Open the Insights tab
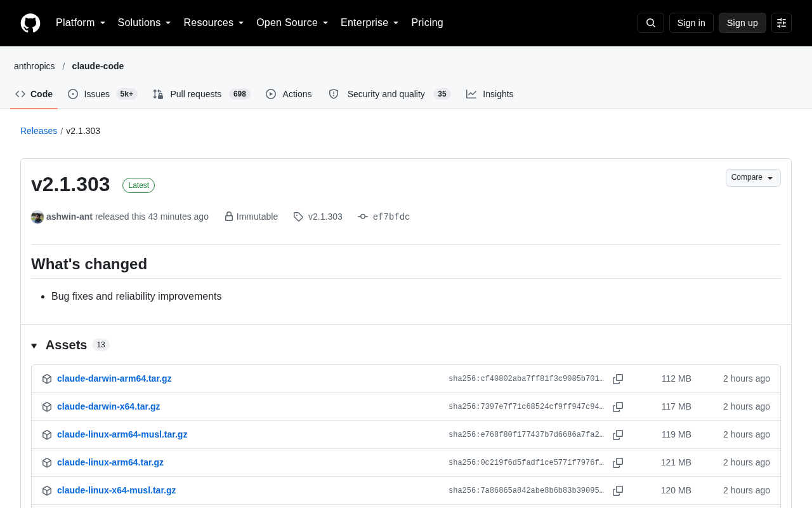This screenshot has width=812, height=508. point(490,94)
